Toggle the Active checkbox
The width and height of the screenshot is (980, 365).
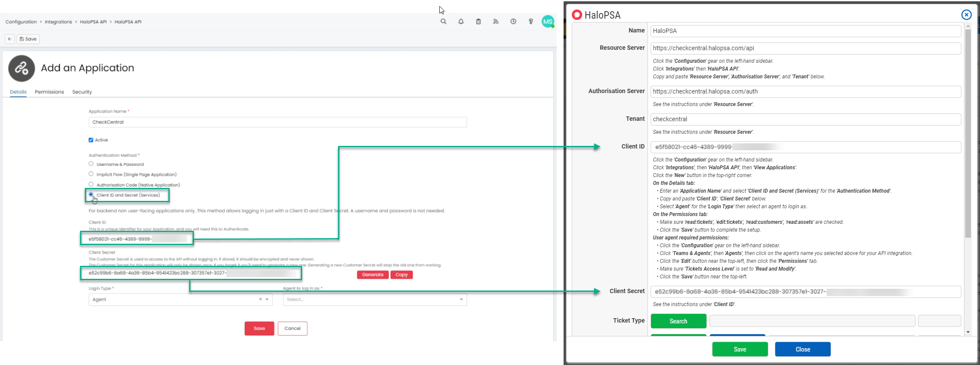pyautogui.click(x=91, y=140)
